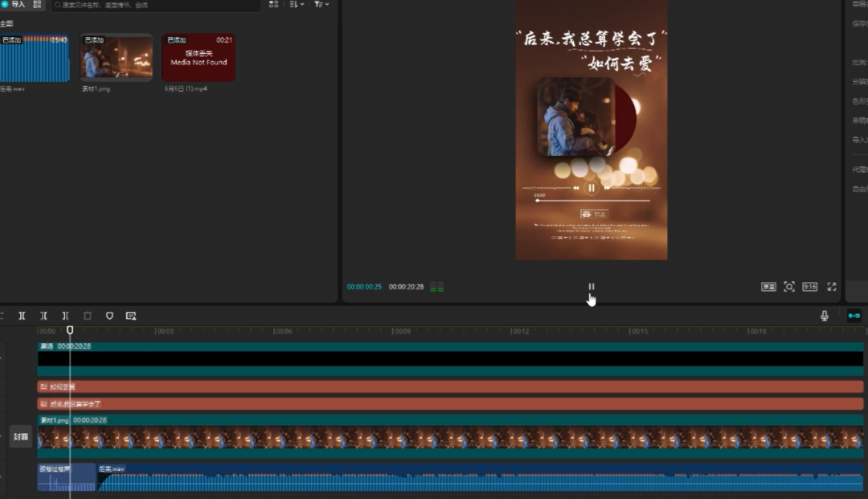The width and height of the screenshot is (868, 499).
Task: Select the 素材1.png video clip
Action: click(450, 436)
